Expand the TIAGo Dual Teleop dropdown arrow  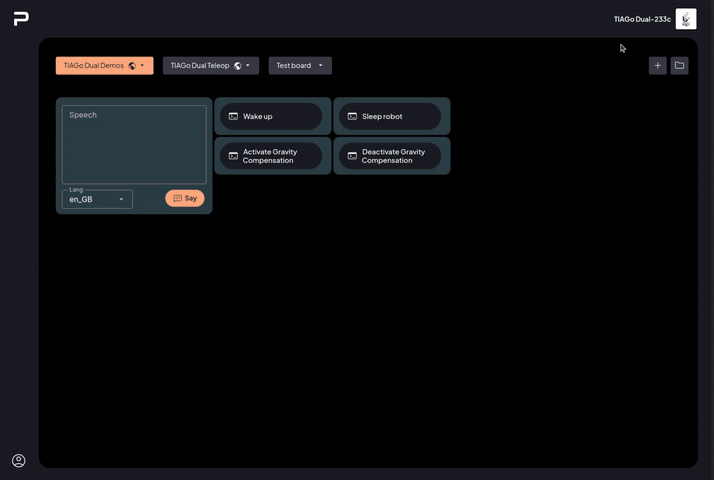click(248, 66)
